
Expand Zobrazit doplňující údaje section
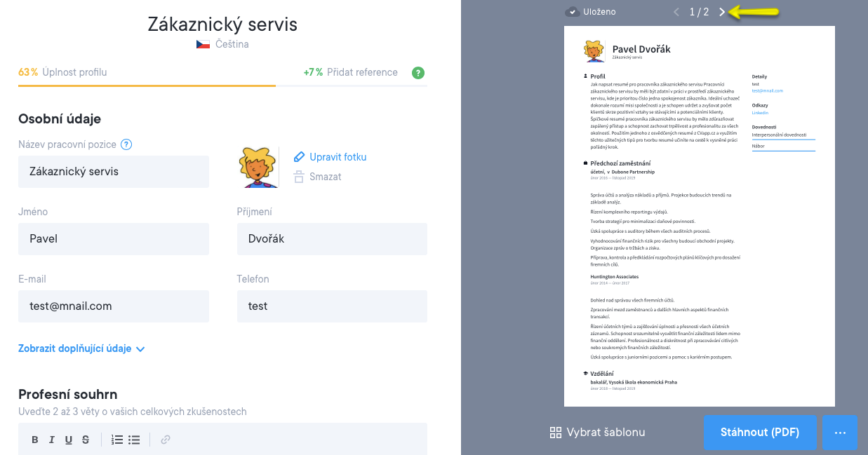click(81, 348)
